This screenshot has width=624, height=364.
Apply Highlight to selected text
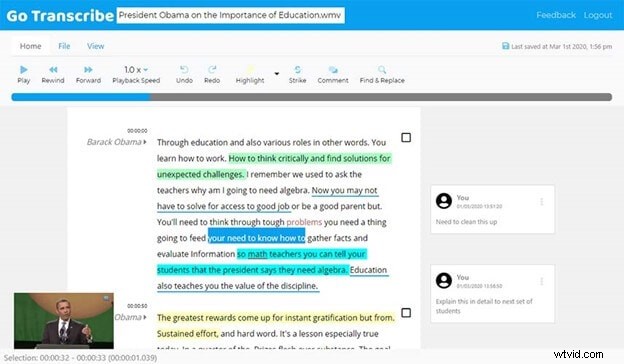250,75
